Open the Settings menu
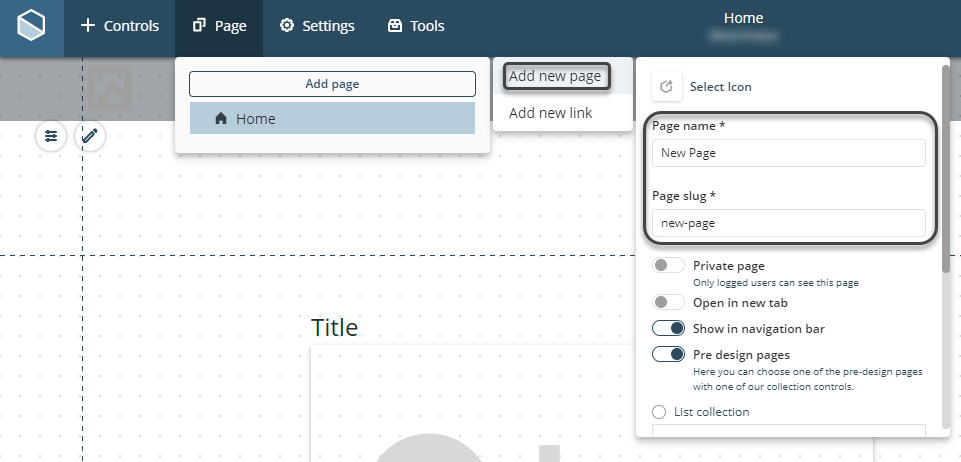This screenshot has height=462, width=961. (x=317, y=26)
